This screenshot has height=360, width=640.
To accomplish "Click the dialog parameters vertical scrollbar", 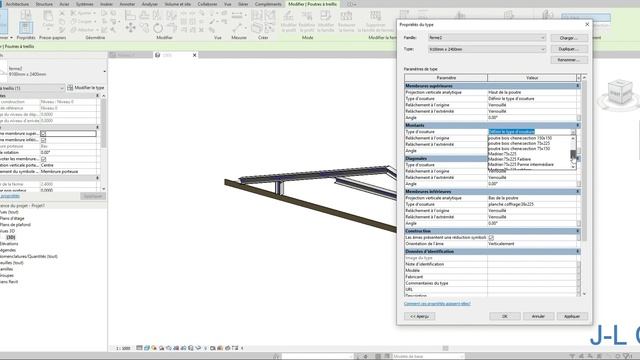I will coord(584,185).
